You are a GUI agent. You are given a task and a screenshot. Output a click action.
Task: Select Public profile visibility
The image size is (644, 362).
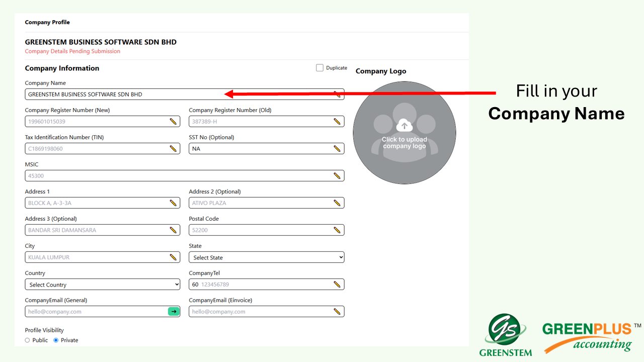(x=28, y=340)
